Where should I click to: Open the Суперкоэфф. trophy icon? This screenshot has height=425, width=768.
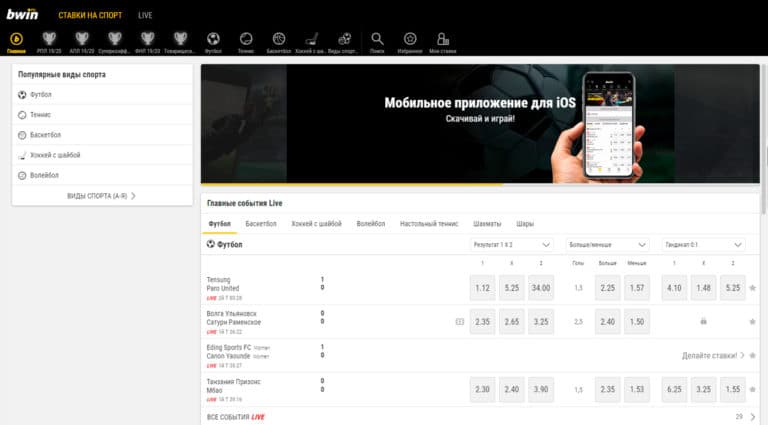click(x=115, y=43)
